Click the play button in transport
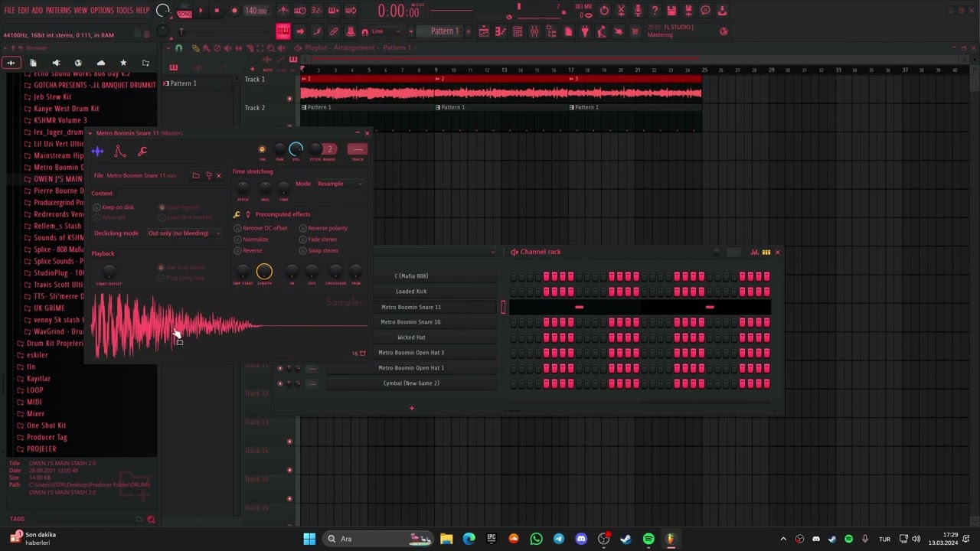 click(201, 11)
